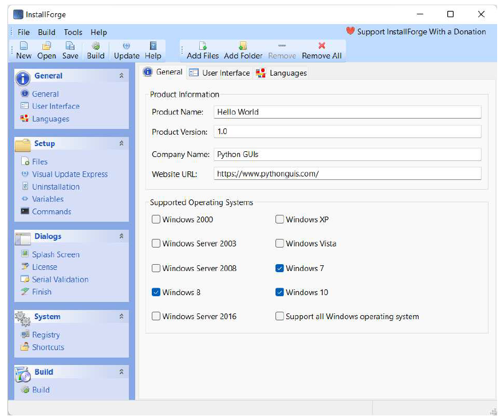This screenshot has height=420, width=504.
Task: Collapse the Setup sidebar panel
Action: 121,143
